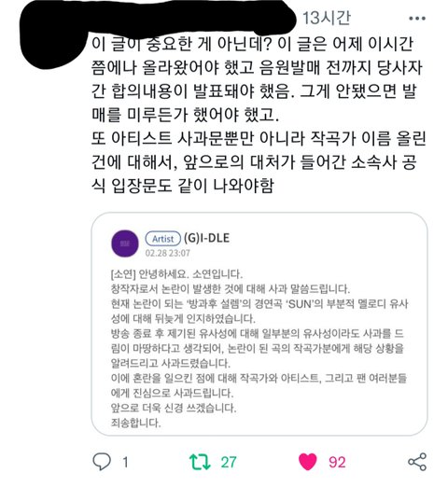
Task: Click the tweet line ending 식 입장문도 같이 나와야함
Action: click(183, 186)
